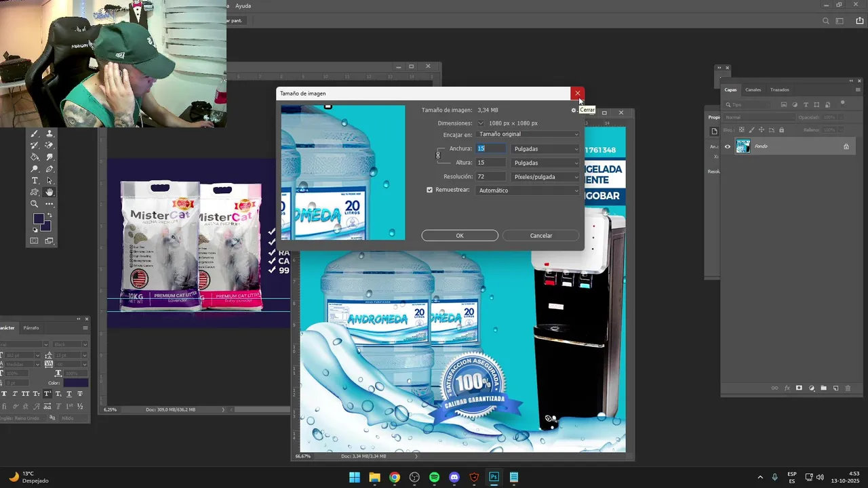The width and height of the screenshot is (868, 488).
Task: Select the Capas tab
Action: click(x=730, y=89)
